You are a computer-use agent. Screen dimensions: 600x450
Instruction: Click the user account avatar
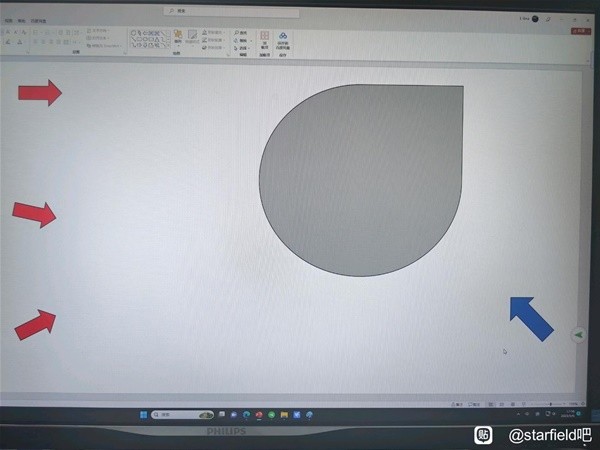[535, 18]
